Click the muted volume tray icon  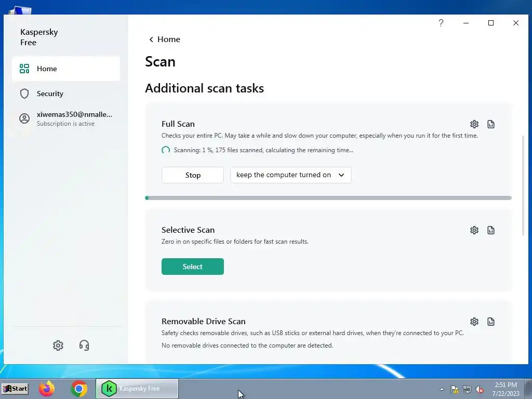click(480, 389)
